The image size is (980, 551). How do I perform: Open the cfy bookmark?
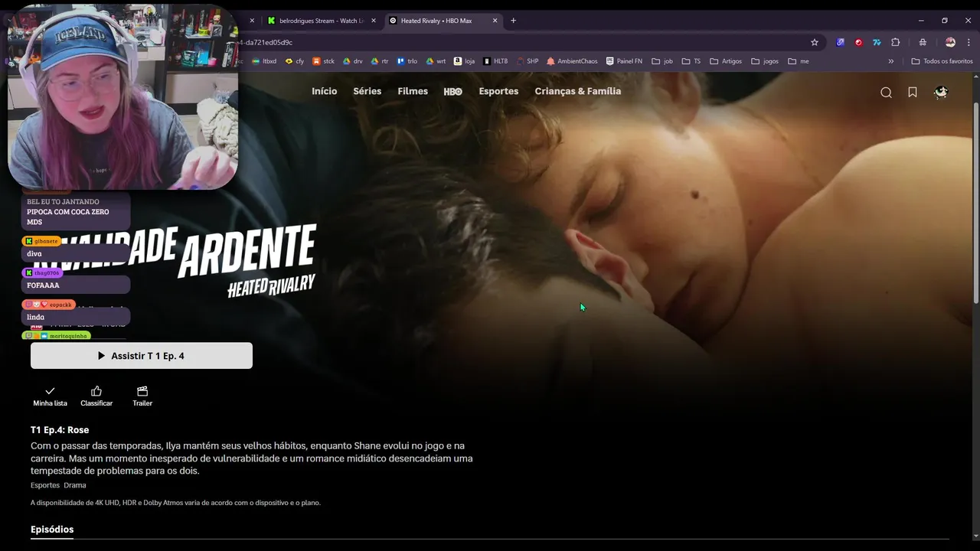[295, 61]
